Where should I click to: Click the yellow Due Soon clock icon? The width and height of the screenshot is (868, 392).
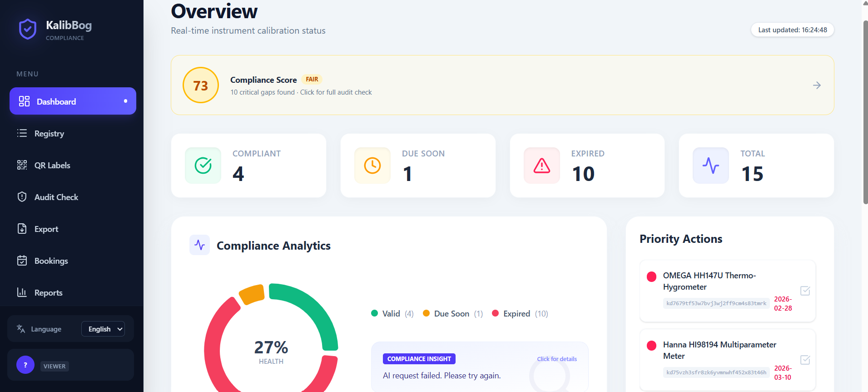[372, 166]
